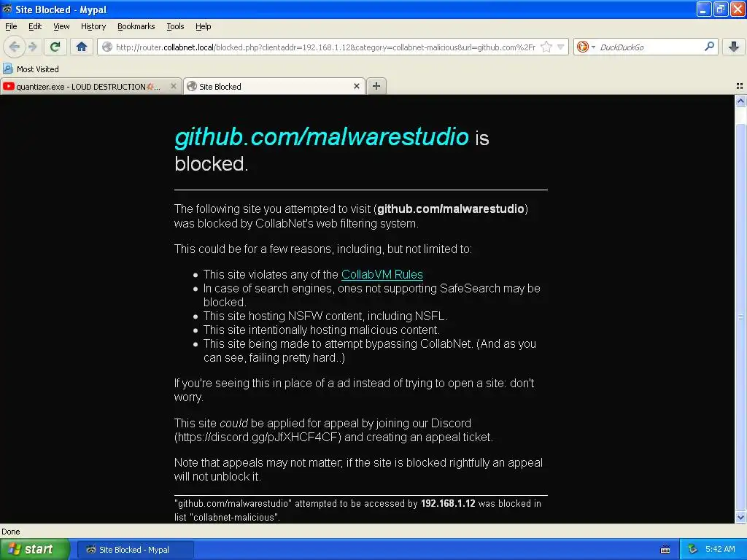Open the Downloads arrow button

click(734, 47)
